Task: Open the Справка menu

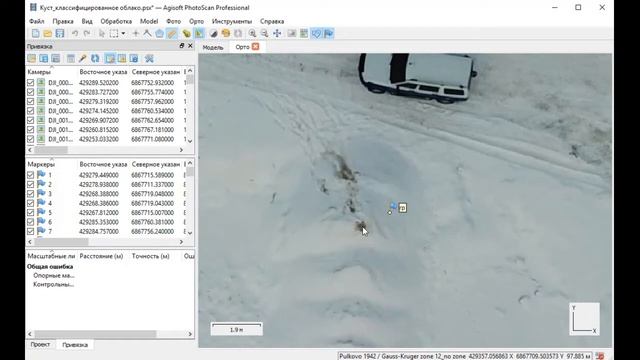Action: (x=272, y=21)
